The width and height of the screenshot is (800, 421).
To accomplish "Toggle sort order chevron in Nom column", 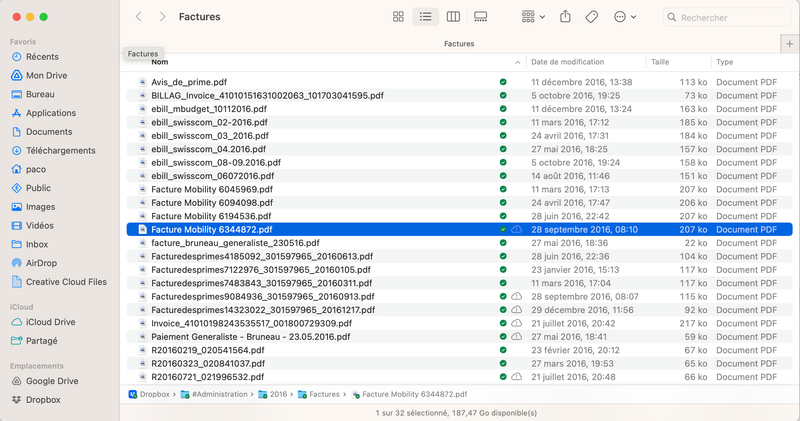I will [x=517, y=62].
